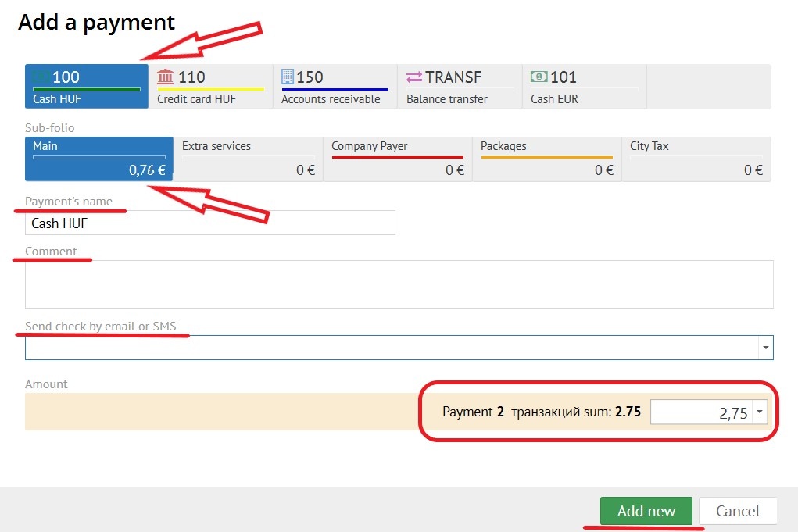Image resolution: width=798 pixels, height=532 pixels.
Task: Select the City Tax sub-folio
Action: click(x=696, y=159)
